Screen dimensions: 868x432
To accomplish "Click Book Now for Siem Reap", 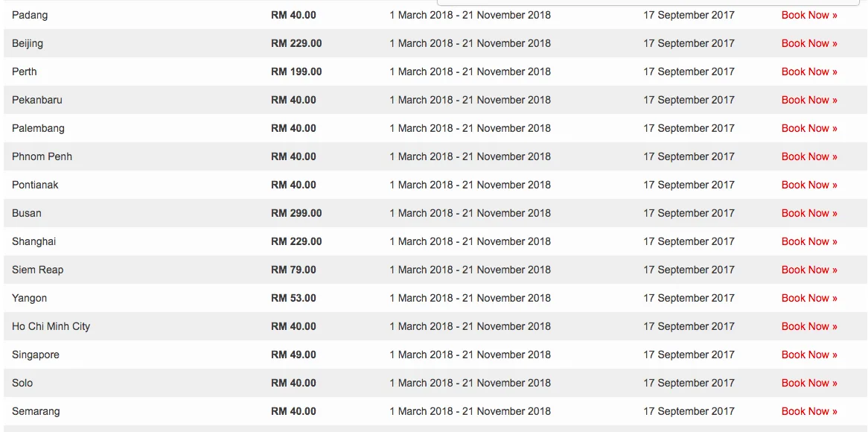I will pos(808,270).
